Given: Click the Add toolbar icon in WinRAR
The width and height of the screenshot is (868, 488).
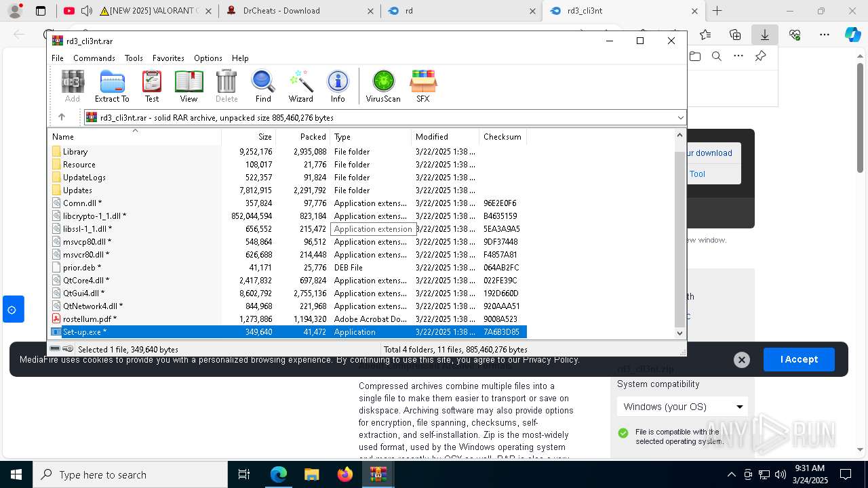Looking at the screenshot, I should [73, 86].
